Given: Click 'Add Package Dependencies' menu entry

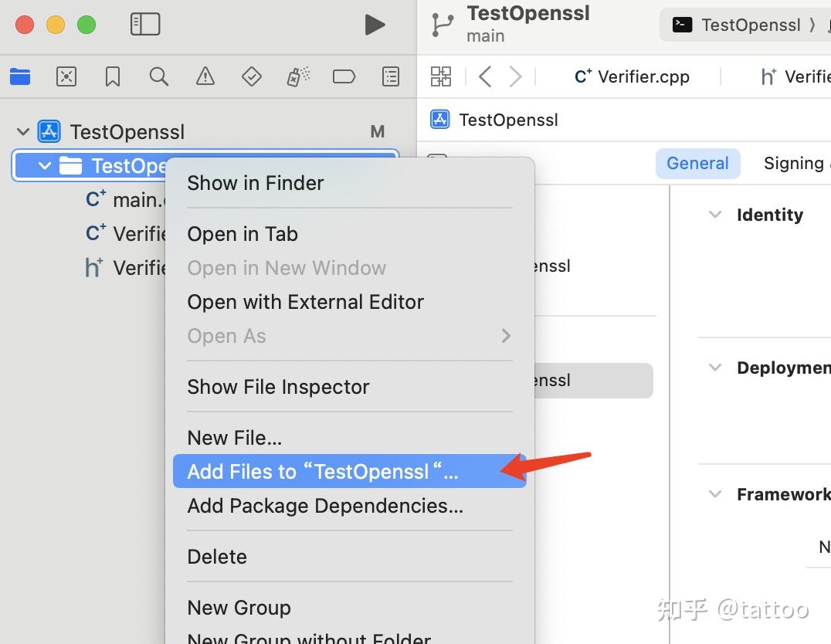Looking at the screenshot, I should (x=324, y=506).
